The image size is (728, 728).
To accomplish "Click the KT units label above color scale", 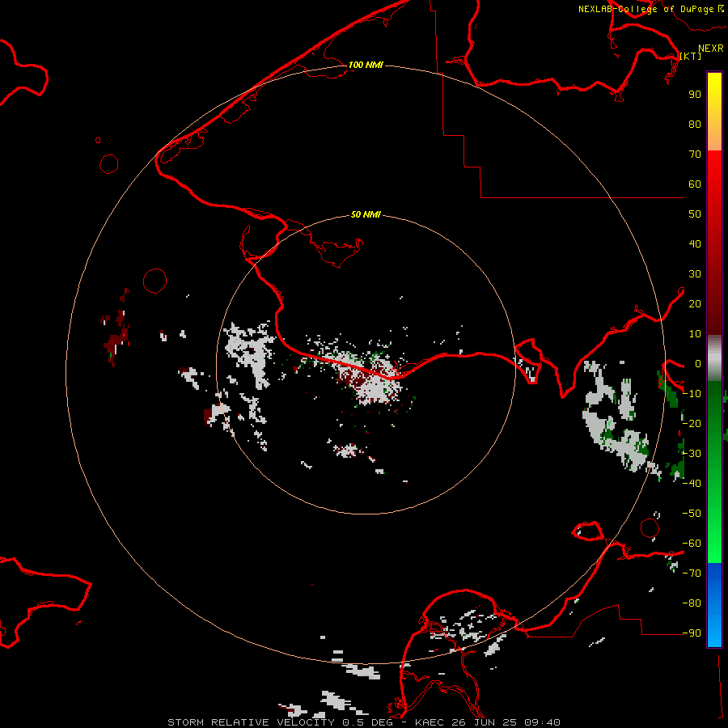I will tap(691, 56).
